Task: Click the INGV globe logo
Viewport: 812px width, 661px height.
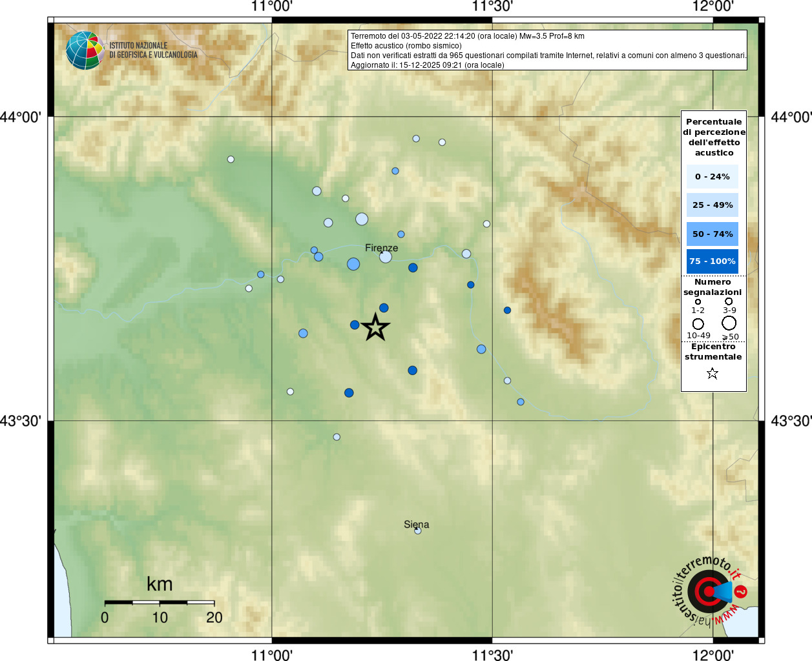Action: [x=85, y=50]
